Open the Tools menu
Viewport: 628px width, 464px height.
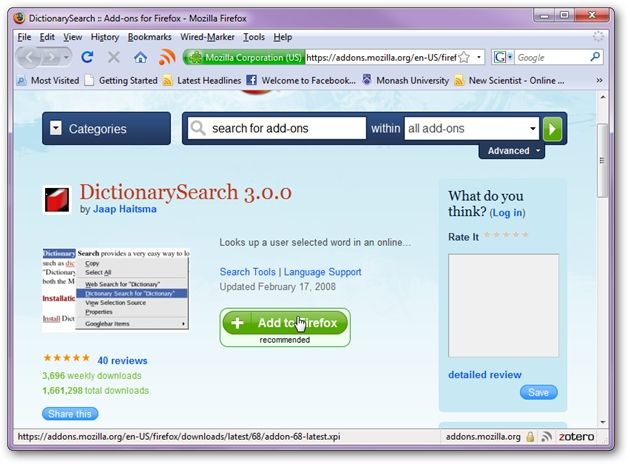(x=254, y=37)
